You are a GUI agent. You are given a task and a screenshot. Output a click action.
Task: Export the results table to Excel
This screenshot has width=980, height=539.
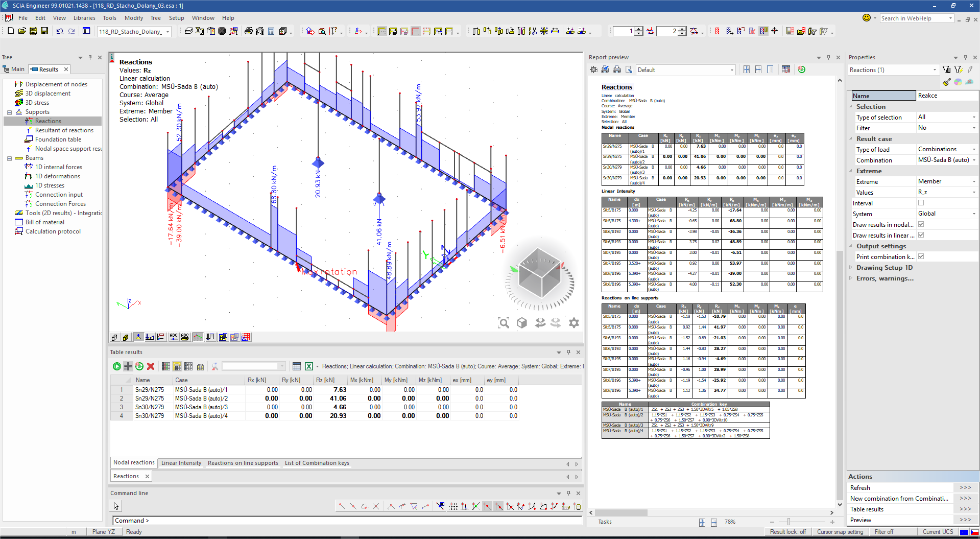click(x=309, y=366)
